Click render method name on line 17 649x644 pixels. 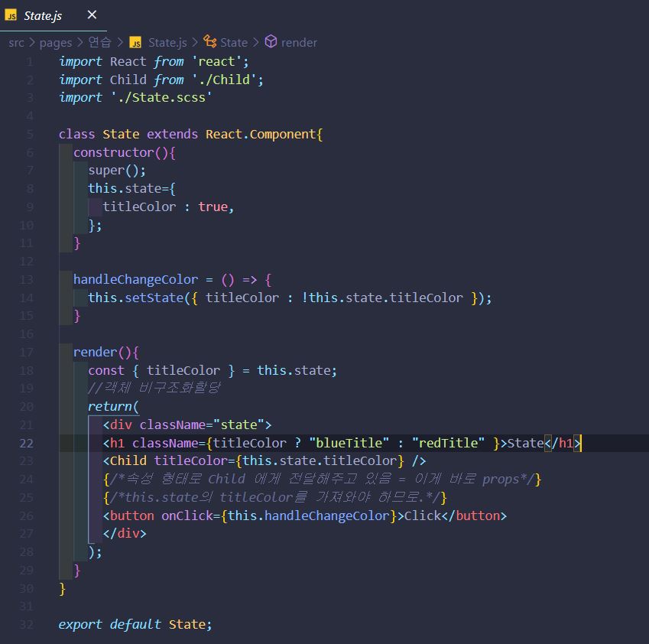[96, 352]
